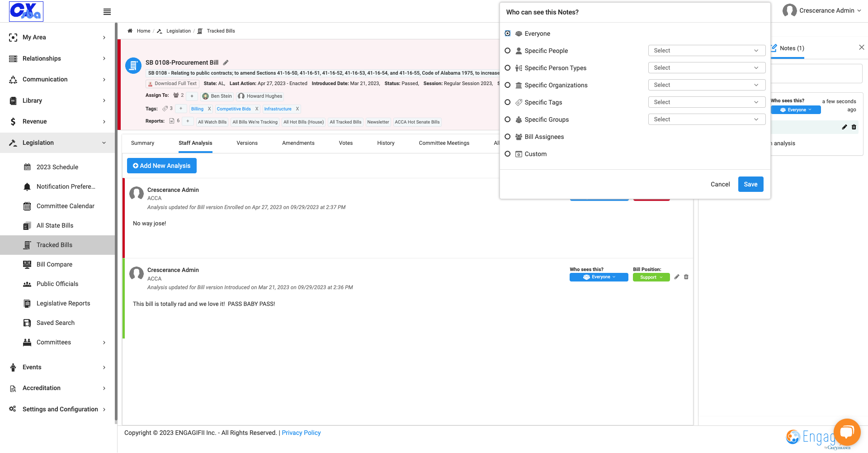
Task: Remove the Infrastructure tag
Action: point(297,109)
